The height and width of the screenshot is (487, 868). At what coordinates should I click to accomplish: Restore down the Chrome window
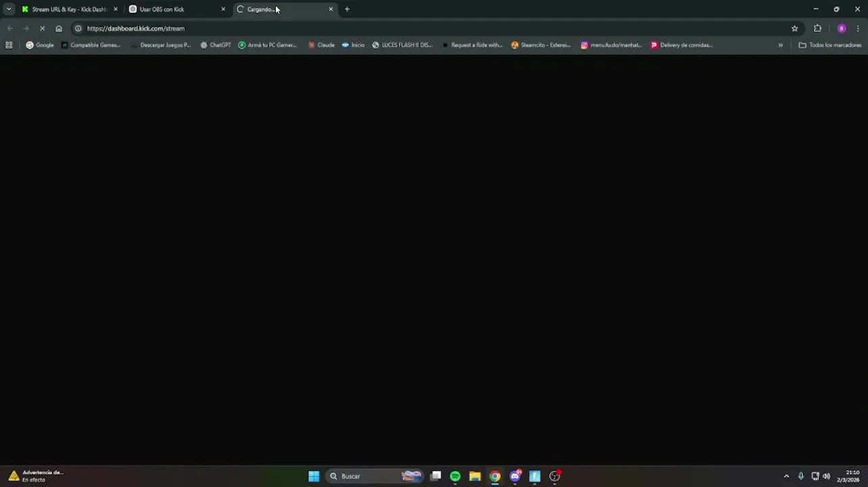pos(836,9)
